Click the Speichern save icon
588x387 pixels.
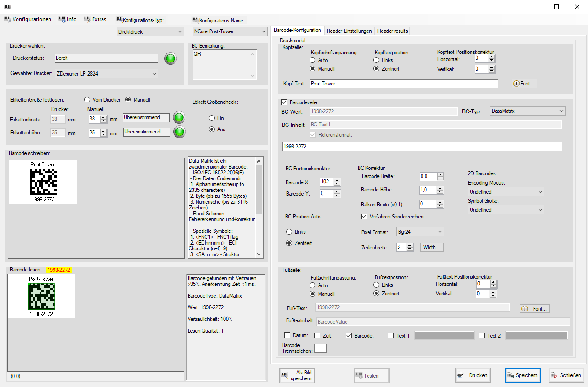[x=510, y=375]
